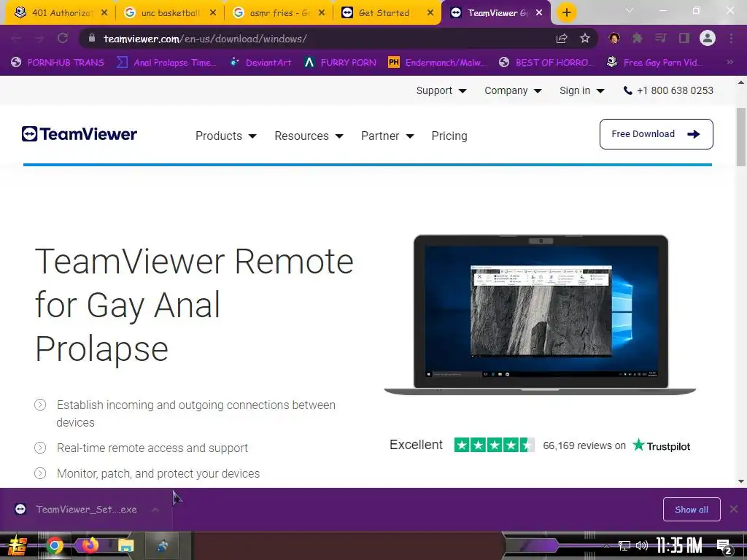The image size is (747, 560).
Task: Click the network icon in the system tray
Action: (x=624, y=545)
